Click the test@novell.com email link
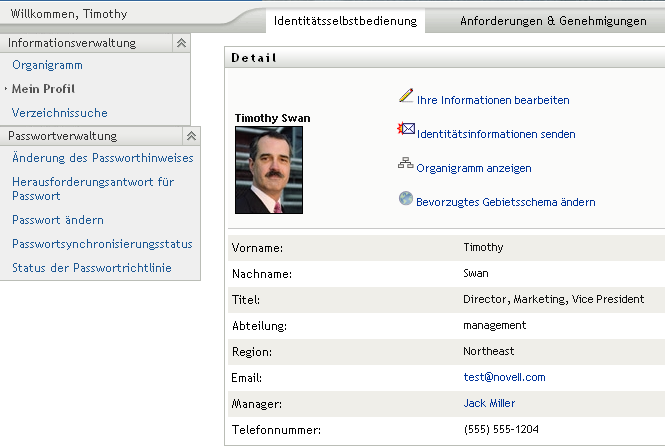665x446 pixels. (504, 377)
